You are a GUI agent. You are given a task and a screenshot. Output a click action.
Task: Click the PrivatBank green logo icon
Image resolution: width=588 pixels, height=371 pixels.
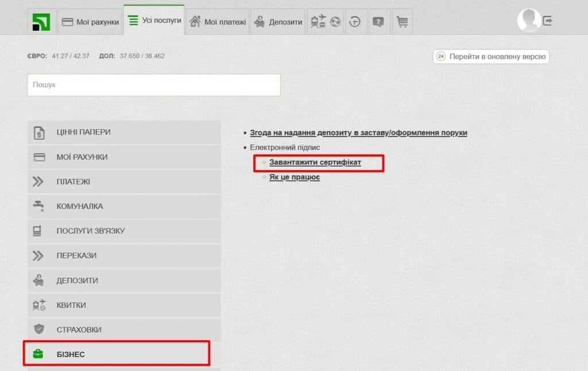[x=41, y=22]
